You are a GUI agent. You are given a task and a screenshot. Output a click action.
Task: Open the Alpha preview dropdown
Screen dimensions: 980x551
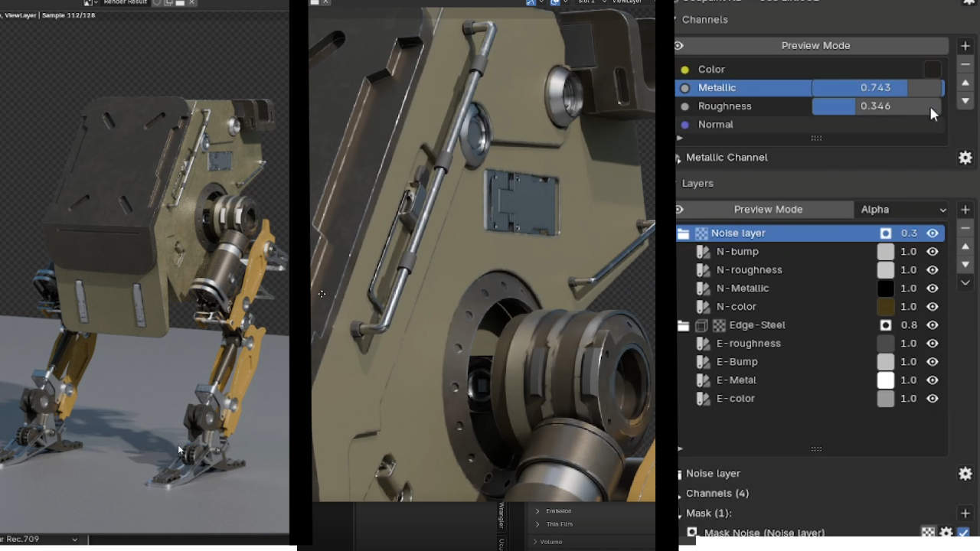(903, 210)
